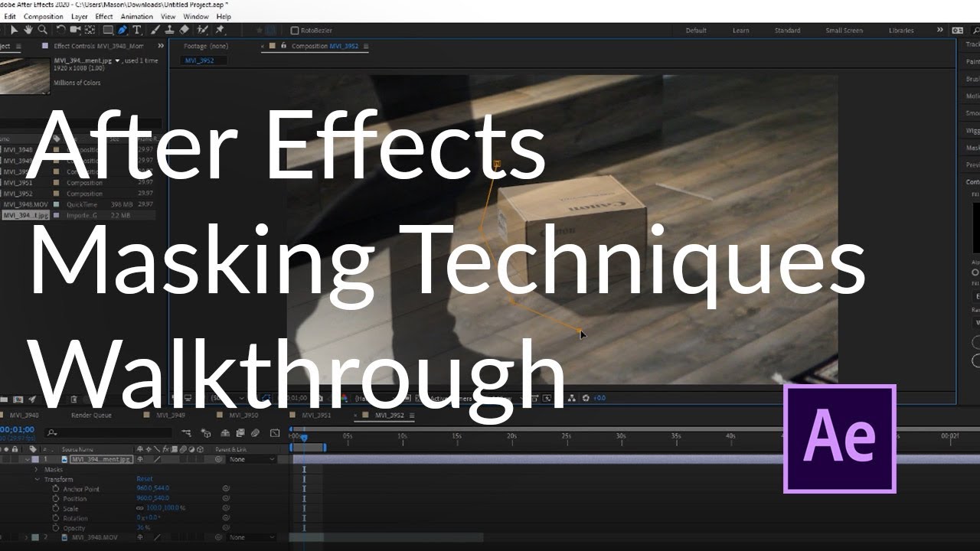Select the Unified Camera tool
The image size is (980, 551).
[75, 30]
